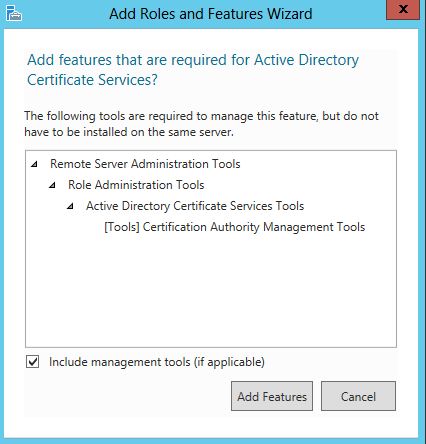This screenshot has width=426, height=444.
Task: Confirm with the Add Features button
Action: 272,396
